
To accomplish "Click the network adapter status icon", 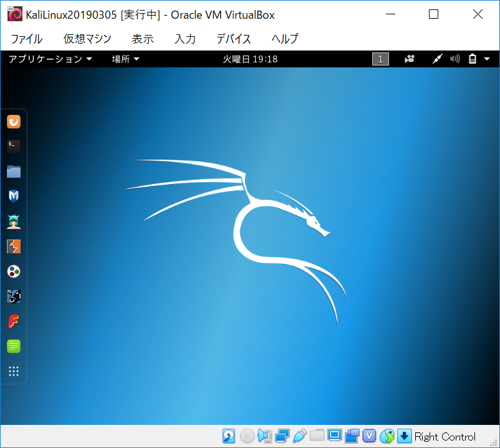I will tap(282, 436).
